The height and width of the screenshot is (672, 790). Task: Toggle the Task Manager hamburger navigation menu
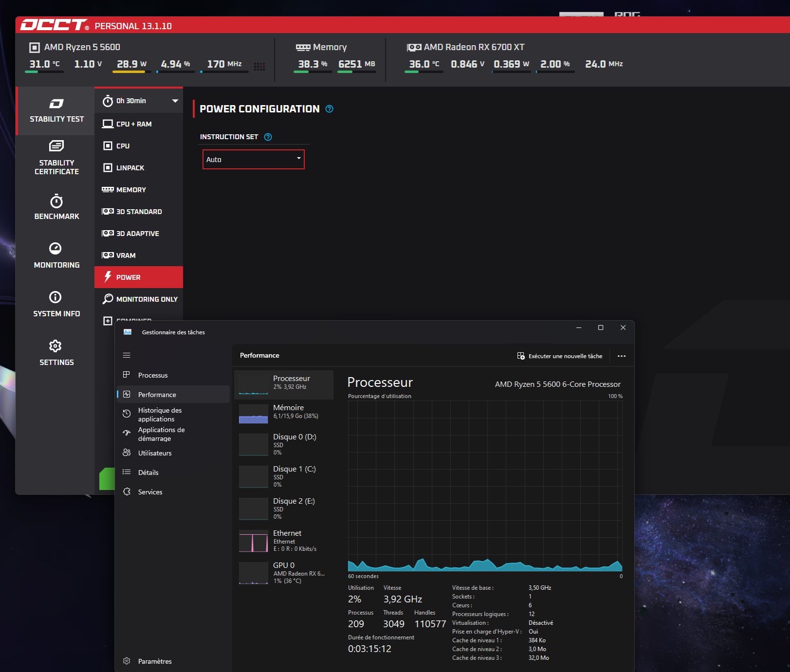click(127, 355)
